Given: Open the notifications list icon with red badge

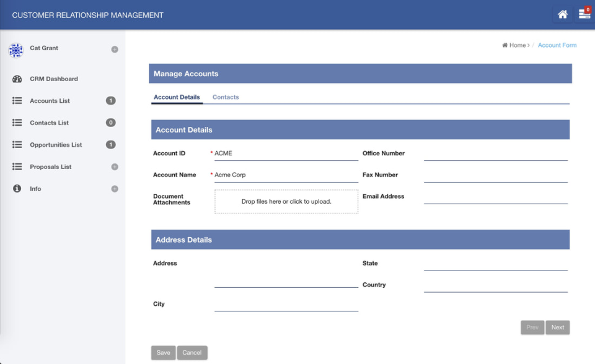Looking at the screenshot, I should (x=583, y=14).
